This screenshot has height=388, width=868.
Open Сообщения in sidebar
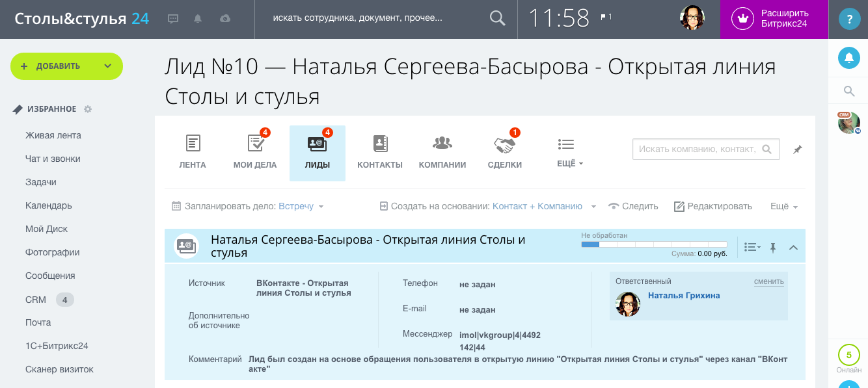tap(50, 276)
